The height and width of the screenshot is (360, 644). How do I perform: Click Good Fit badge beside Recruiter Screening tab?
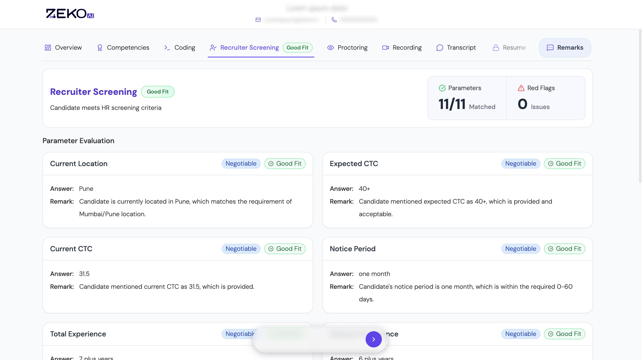tap(297, 47)
